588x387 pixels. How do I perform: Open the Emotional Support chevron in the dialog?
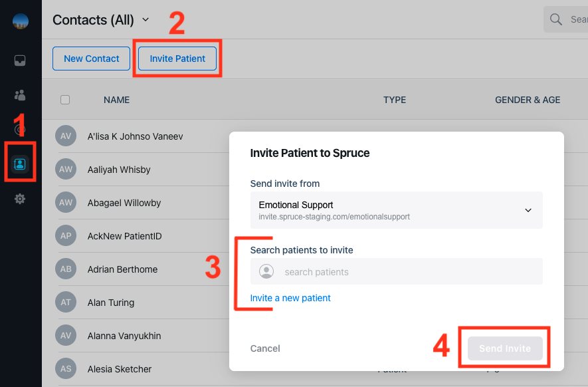pos(528,209)
